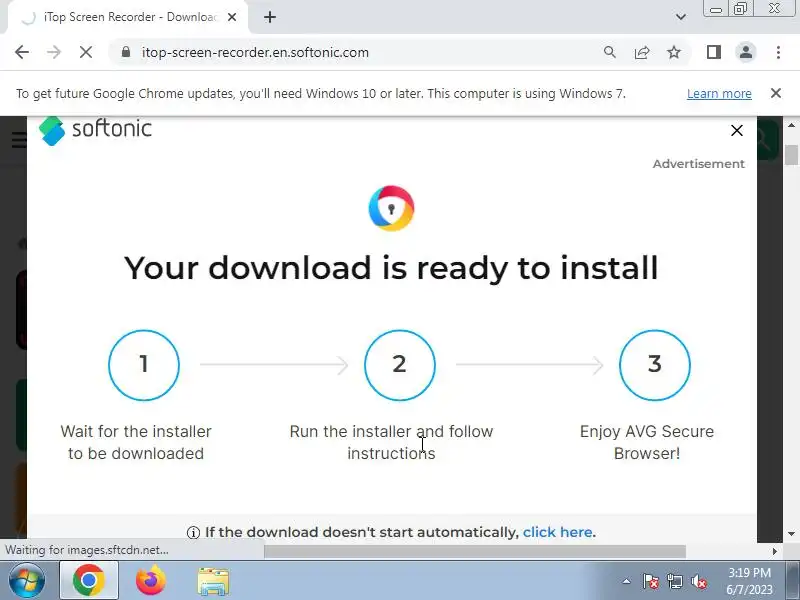Screen dimensions: 800x600
Task: Dismiss the Windows 7 update infobar
Action: click(776, 93)
